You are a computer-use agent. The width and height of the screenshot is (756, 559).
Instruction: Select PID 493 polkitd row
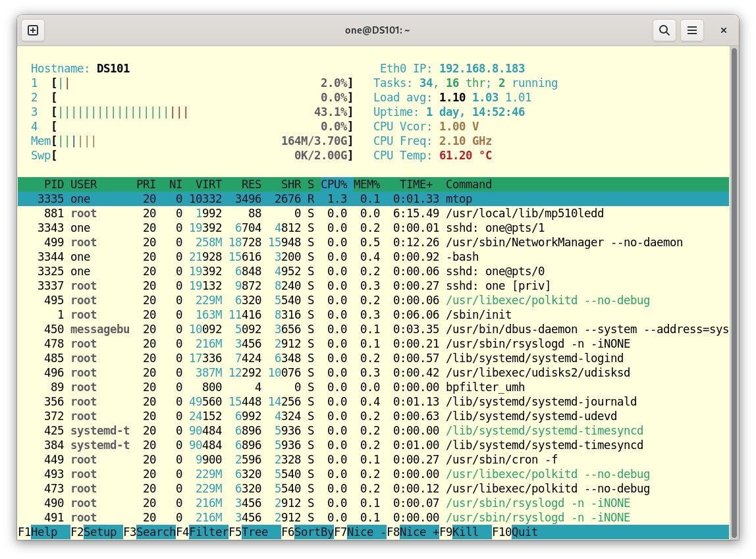point(373,473)
